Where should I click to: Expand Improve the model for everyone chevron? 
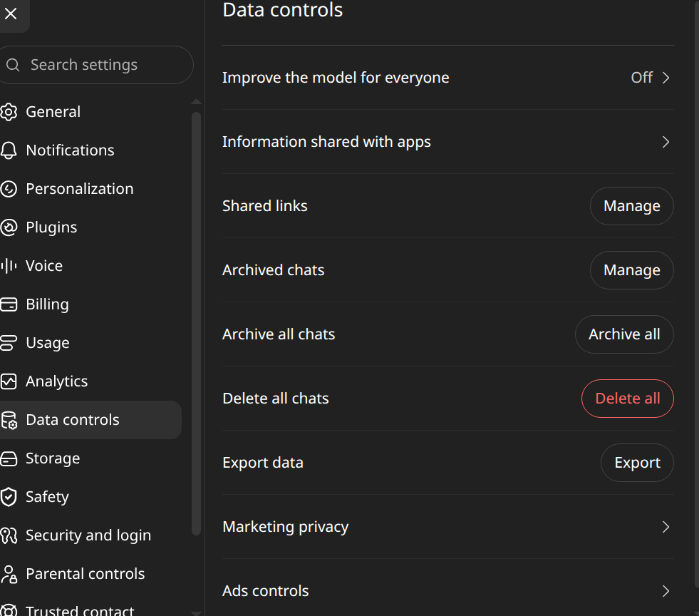(666, 78)
